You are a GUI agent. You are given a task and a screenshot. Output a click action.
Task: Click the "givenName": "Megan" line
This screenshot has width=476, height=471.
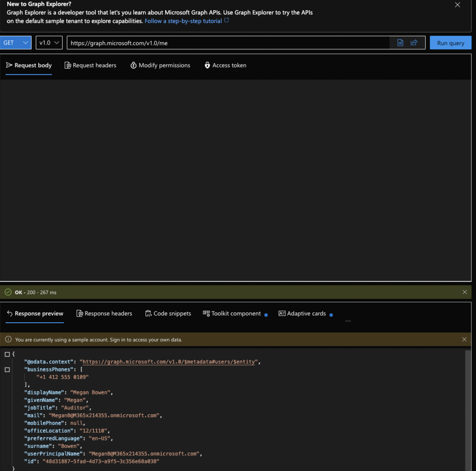point(56,400)
